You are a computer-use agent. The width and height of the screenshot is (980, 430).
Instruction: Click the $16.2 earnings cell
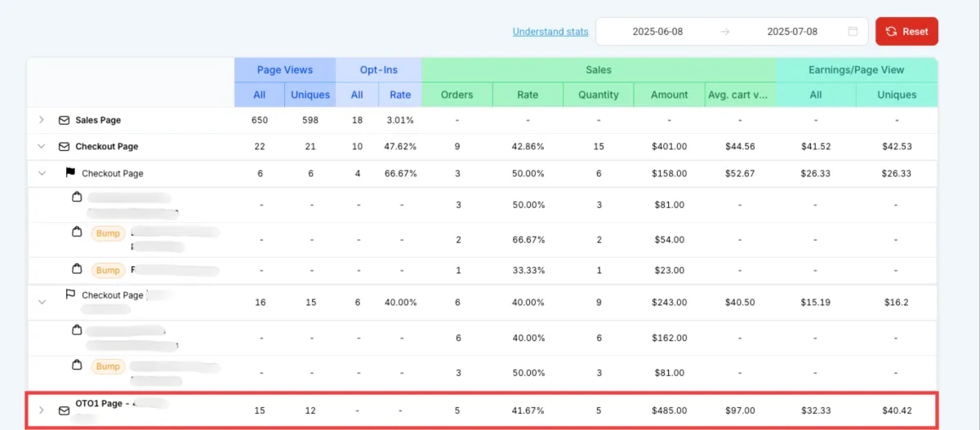(x=897, y=302)
